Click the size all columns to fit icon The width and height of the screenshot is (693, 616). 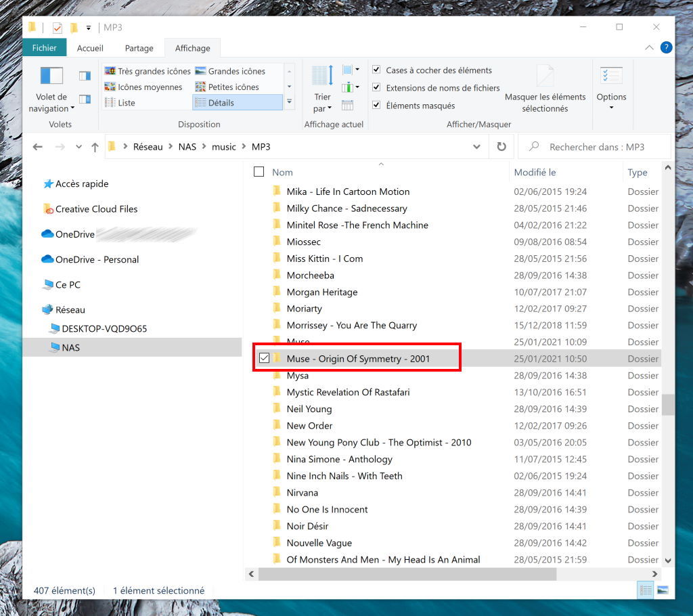[348, 105]
